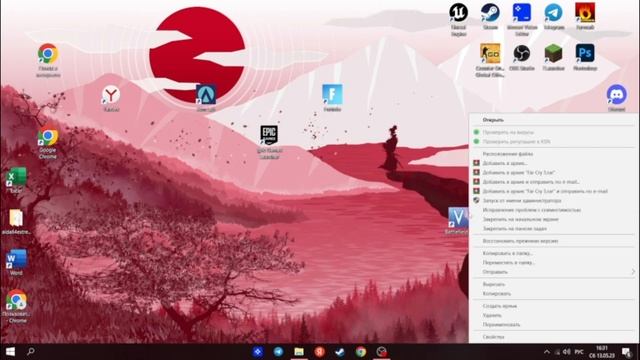This screenshot has width=640, height=360.
Task: Open the blue video editor taskbar icon
Action: tap(258, 351)
